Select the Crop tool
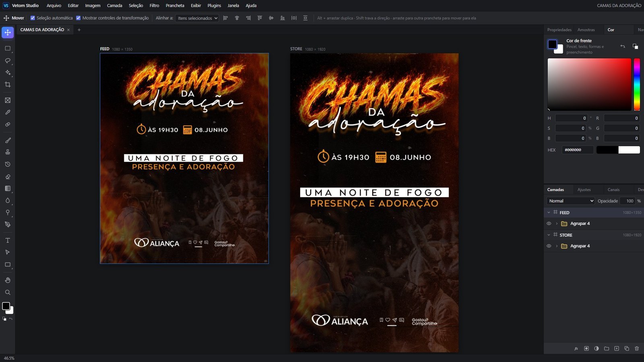This screenshot has height=362, width=644. tap(8, 84)
